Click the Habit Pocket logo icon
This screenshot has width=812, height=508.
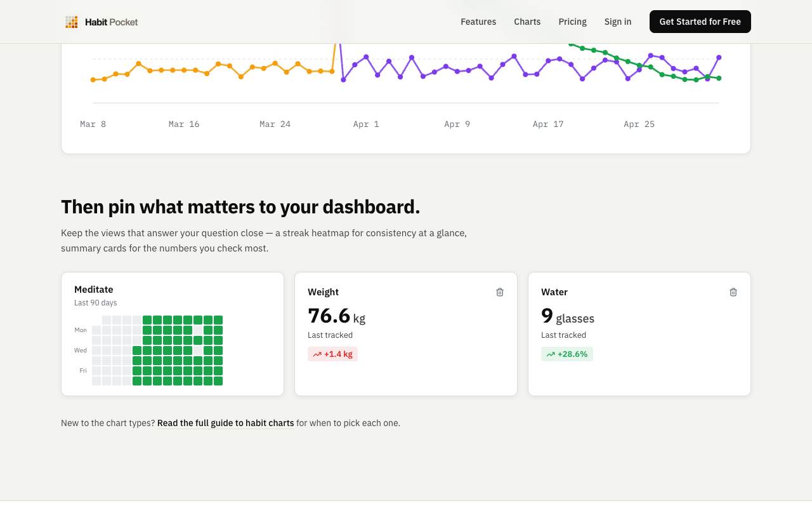click(x=72, y=22)
